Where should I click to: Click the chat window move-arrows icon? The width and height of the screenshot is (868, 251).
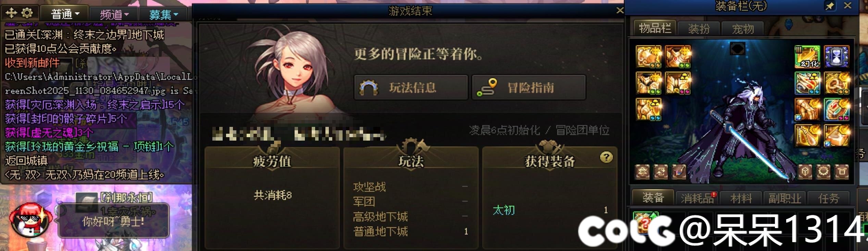pyautogui.click(x=11, y=13)
